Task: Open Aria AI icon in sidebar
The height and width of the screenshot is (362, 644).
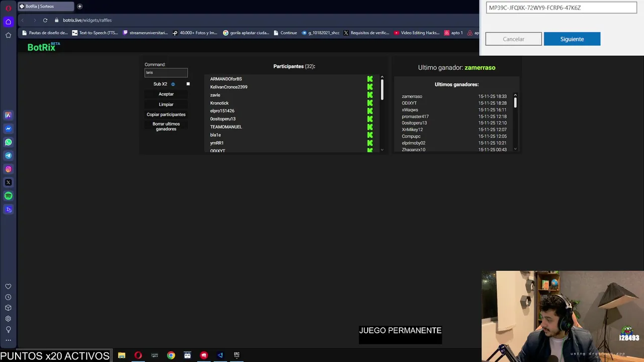Action: click(x=8, y=115)
